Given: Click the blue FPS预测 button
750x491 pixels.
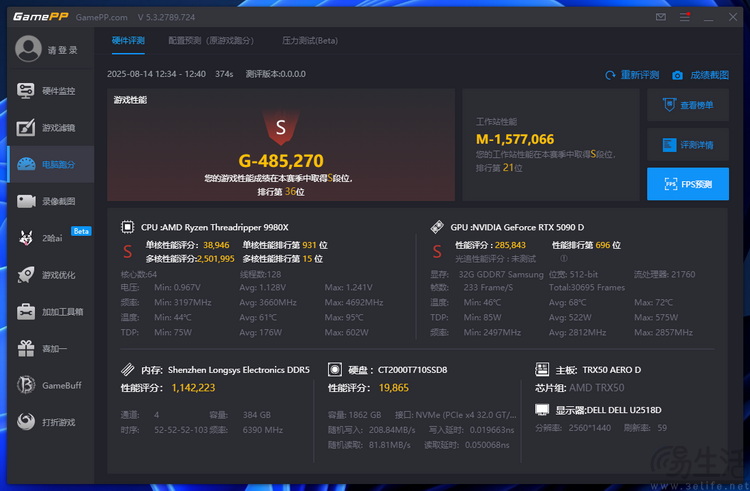Looking at the screenshot, I should pos(688,184).
